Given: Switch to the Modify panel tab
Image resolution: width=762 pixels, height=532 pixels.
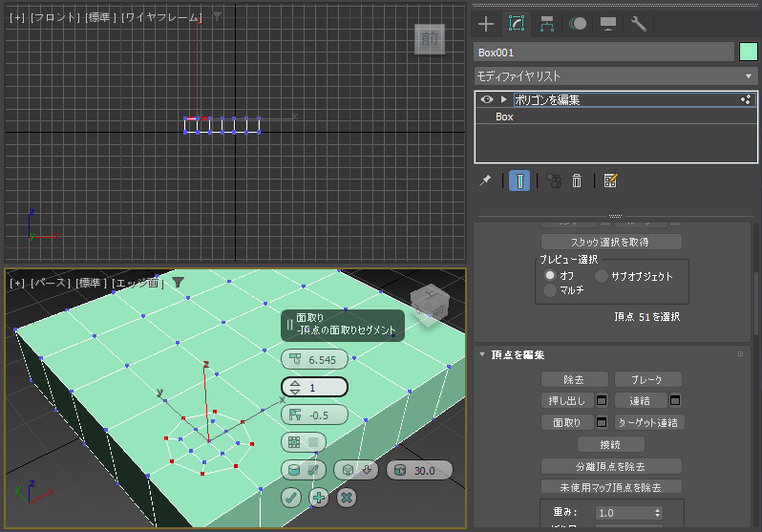Looking at the screenshot, I should pos(517,23).
